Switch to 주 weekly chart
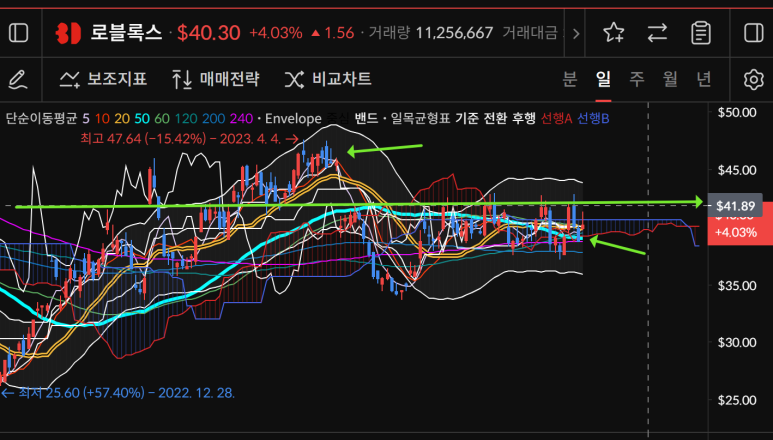Viewport: 773px width, 440px height. [637, 79]
